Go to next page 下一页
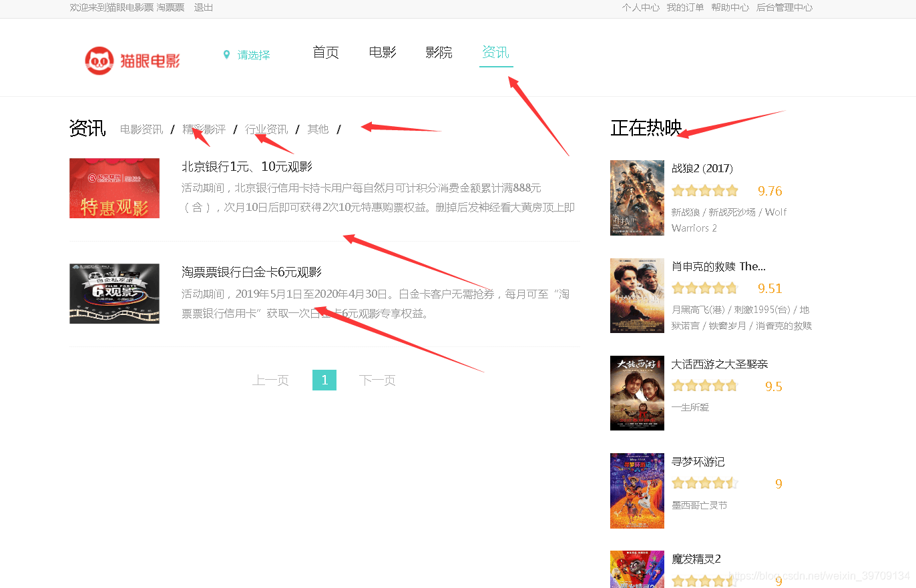 [x=377, y=380]
